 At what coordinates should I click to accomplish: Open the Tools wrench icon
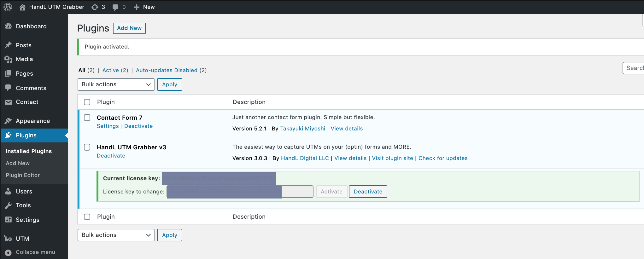pyautogui.click(x=9, y=205)
